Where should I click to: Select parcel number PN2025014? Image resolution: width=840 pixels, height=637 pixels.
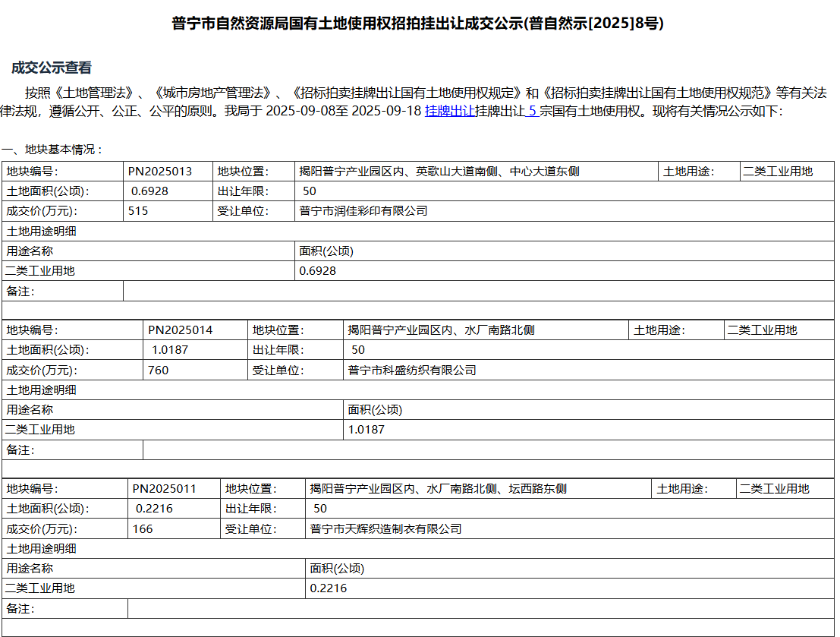(180, 330)
